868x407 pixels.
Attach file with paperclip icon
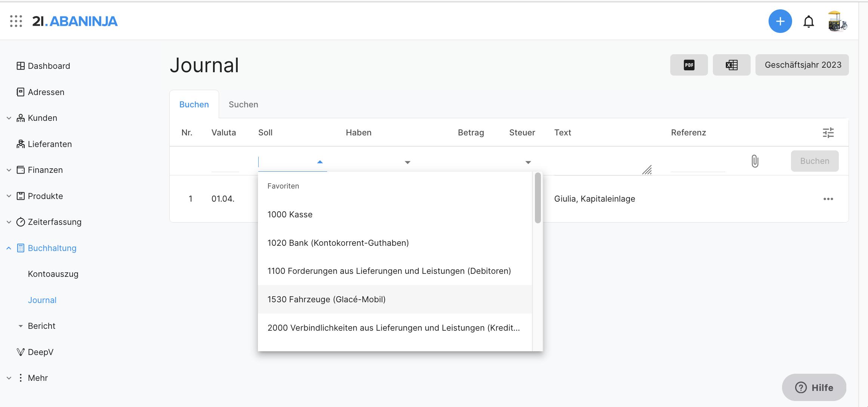coord(755,161)
